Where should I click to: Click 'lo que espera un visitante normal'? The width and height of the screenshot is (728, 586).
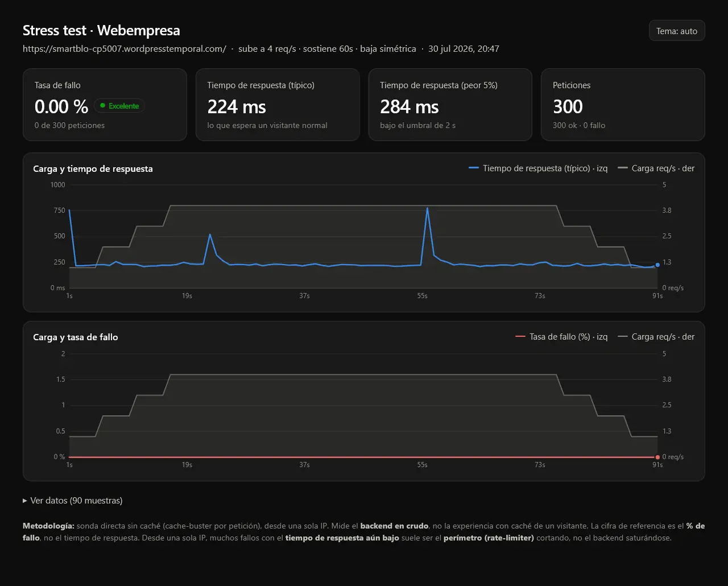(267, 125)
